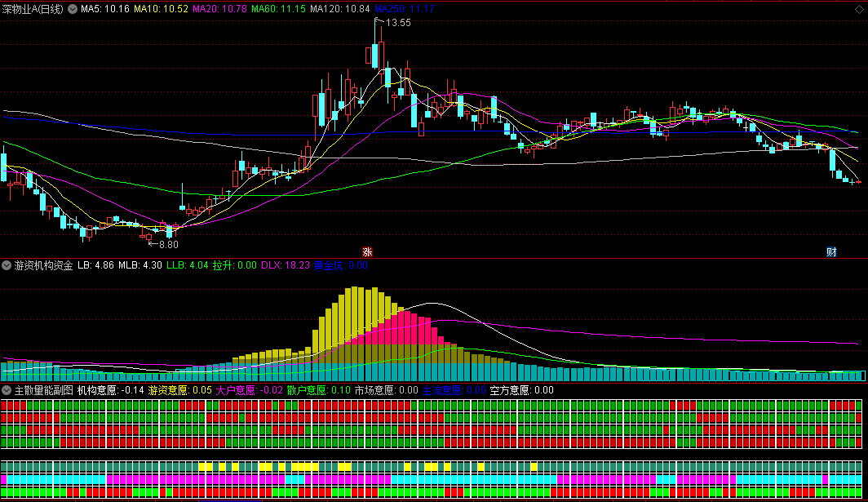Click the magenta 大户意愿: -0.02 value
The height and width of the screenshot is (502, 868).
tap(249, 390)
